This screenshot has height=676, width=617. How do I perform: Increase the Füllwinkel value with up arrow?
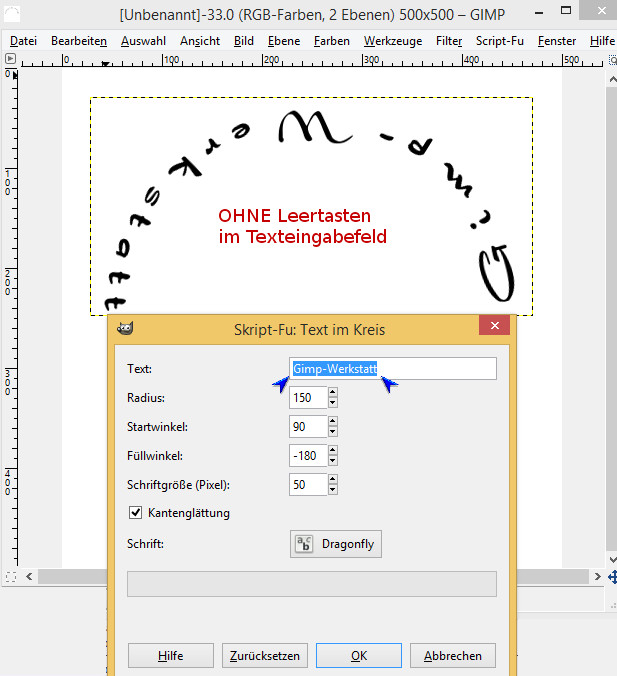(x=332, y=450)
